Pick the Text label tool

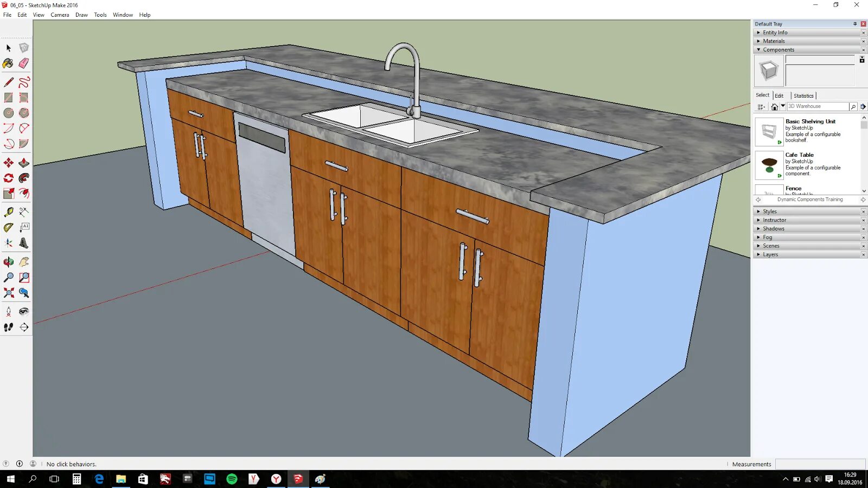pos(24,228)
